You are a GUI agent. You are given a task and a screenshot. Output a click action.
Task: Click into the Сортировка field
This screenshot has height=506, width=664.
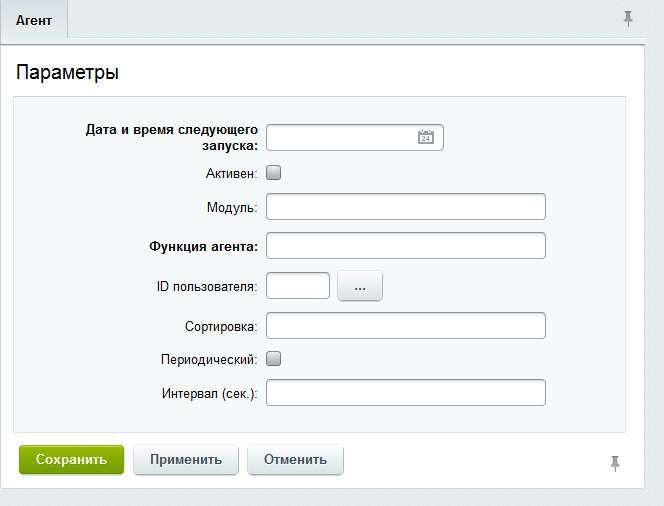tap(406, 325)
